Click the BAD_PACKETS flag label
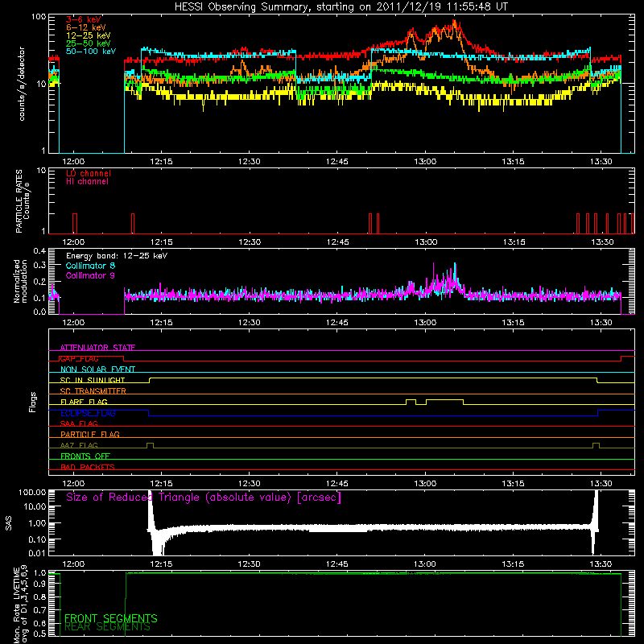Viewport: 644px width, 644px height. pyautogui.click(x=88, y=467)
